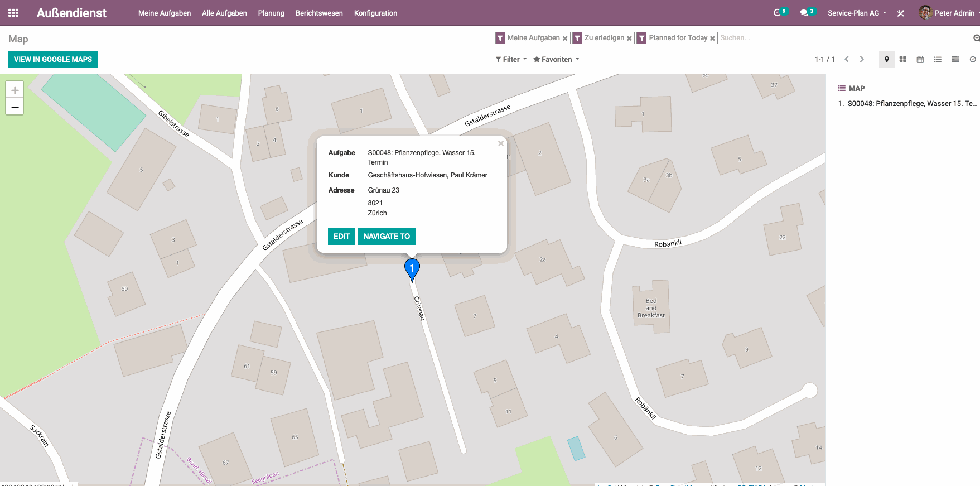Remove the Planned for Today filter
The image size is (980, 486).
[712, 38]
